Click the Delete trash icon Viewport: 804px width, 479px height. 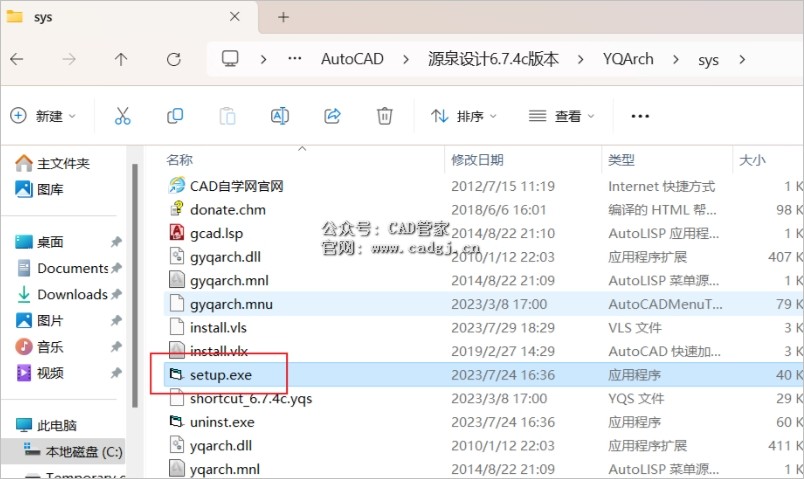pos(385,116)
